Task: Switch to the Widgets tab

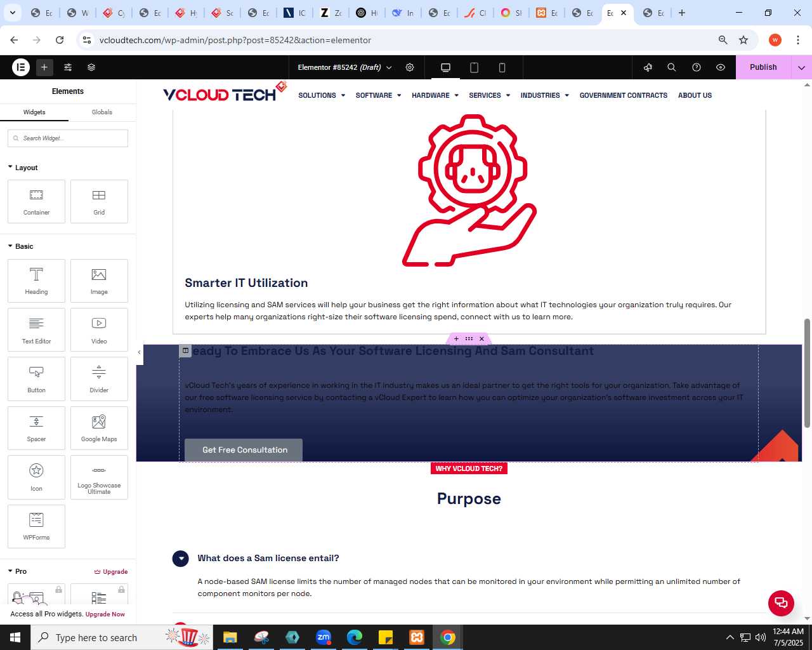Action: click(34, 112)
